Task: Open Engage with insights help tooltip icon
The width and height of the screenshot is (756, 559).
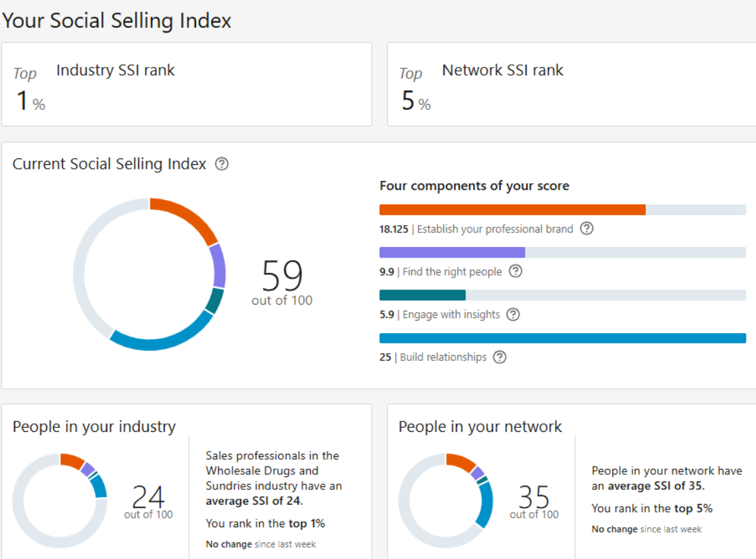Action: (513, 314)
